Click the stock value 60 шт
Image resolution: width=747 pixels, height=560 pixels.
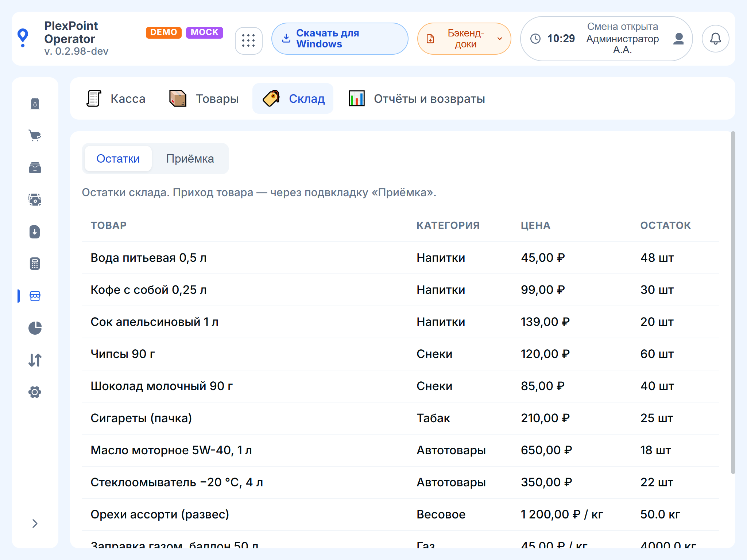(657, 354)
